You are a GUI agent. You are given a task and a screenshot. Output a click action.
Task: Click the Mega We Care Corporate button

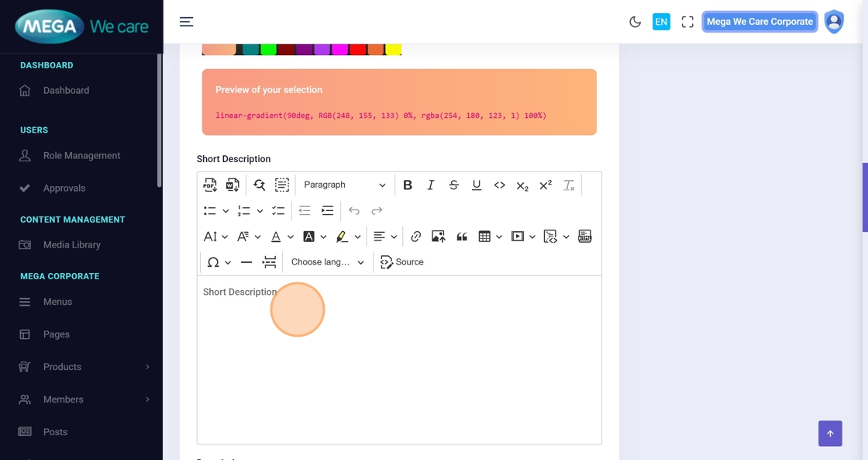click(759, 22)
